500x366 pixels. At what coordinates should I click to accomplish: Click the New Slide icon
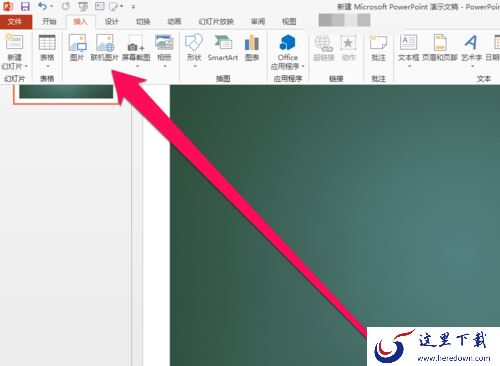pos(14,42)
